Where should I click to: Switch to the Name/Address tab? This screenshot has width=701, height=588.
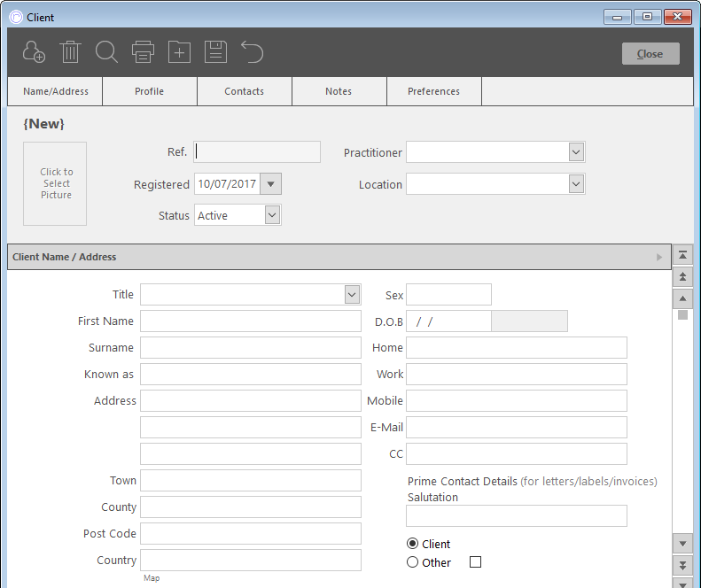(56, 91)
